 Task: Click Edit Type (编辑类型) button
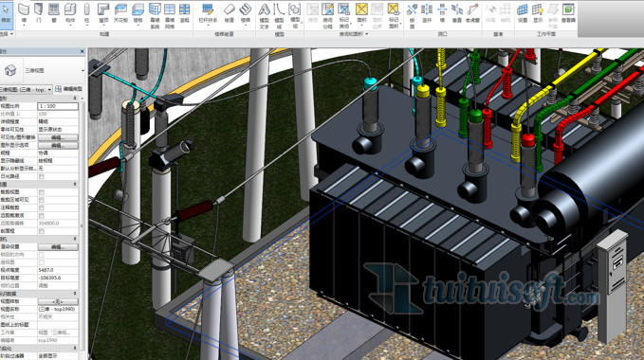click(x=68, y=89)
